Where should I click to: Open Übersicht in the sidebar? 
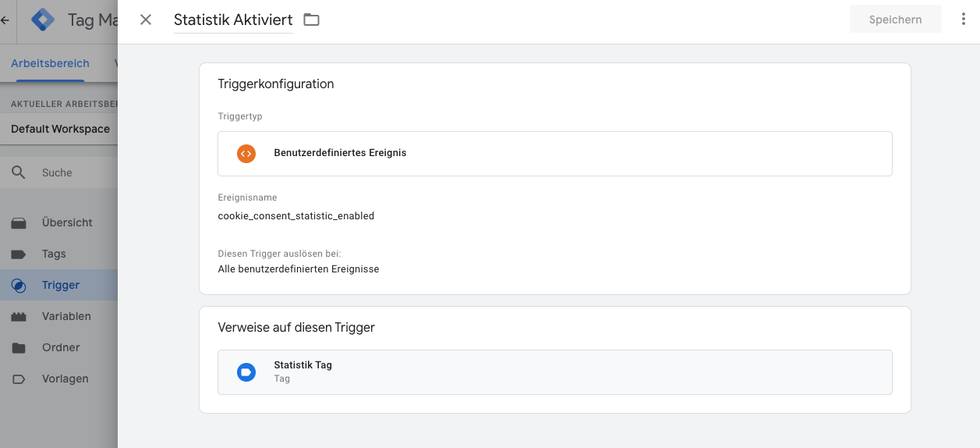click(x=59, y=222)
